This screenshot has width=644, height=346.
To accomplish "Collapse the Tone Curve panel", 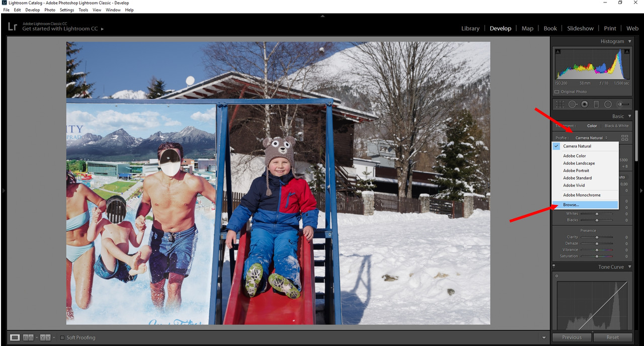I will 629,267.
